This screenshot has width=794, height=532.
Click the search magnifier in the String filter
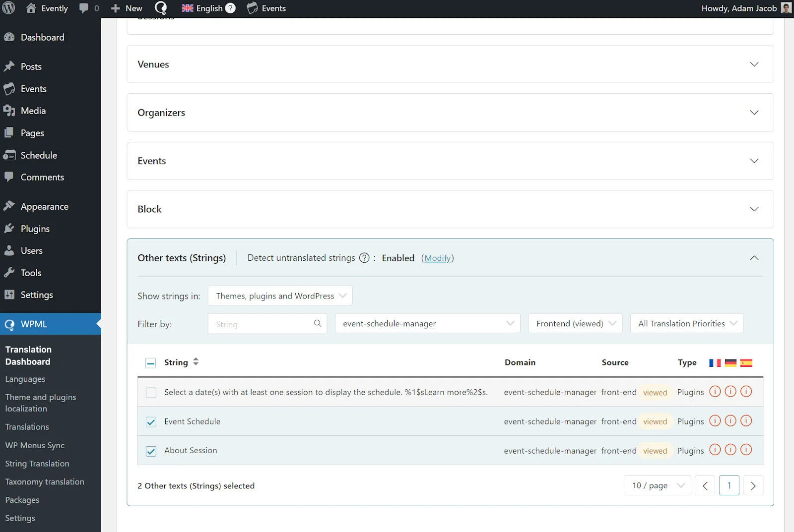point(318,323)
